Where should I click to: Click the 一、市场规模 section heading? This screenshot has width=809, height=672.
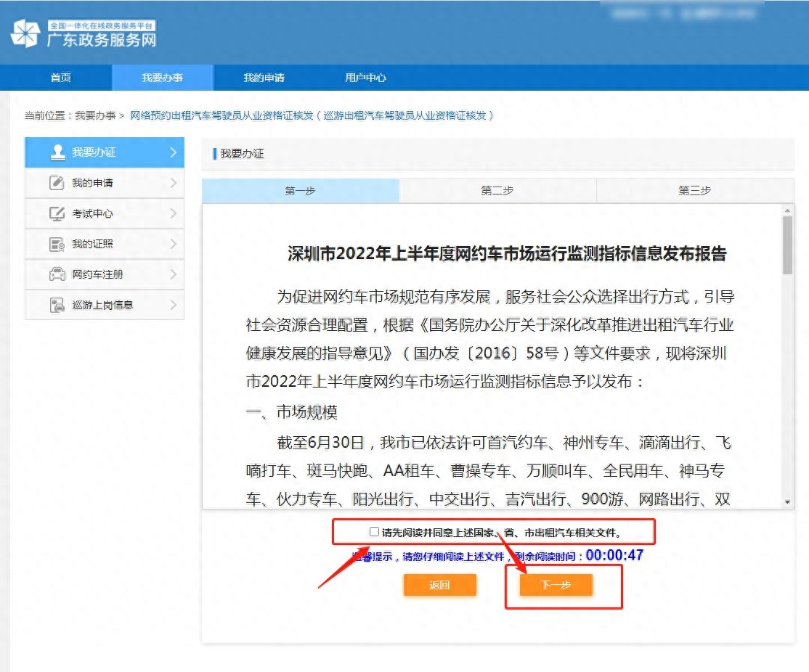(x=291, y=412)
